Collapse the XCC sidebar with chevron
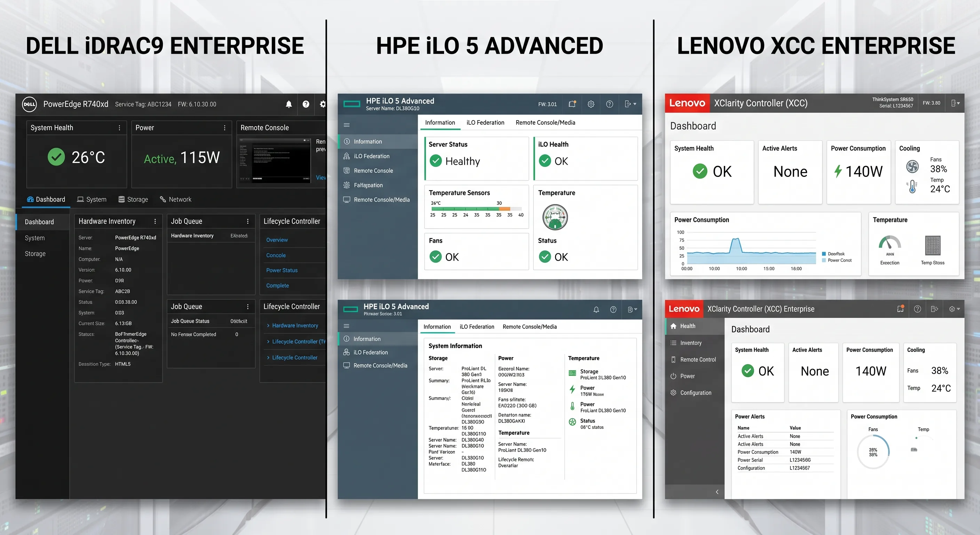Screen dimensions: 980x535 pyautogui.click(x=717, y=491)
